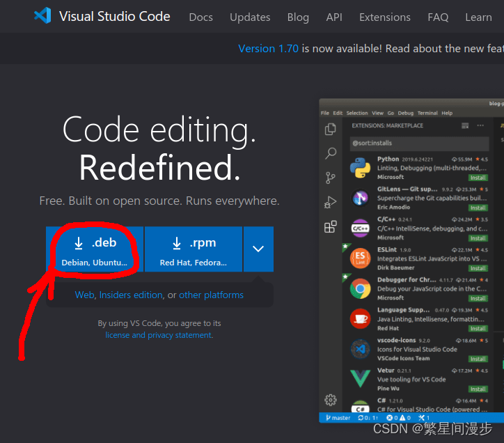Click the C# extension icon
The height and width of the screenshot is (443, 504).
coord(360,406)
